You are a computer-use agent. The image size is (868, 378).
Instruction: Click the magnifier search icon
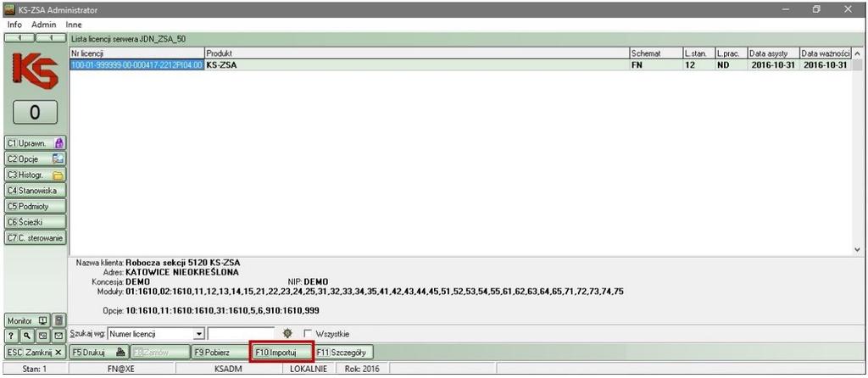click(25, 336)
